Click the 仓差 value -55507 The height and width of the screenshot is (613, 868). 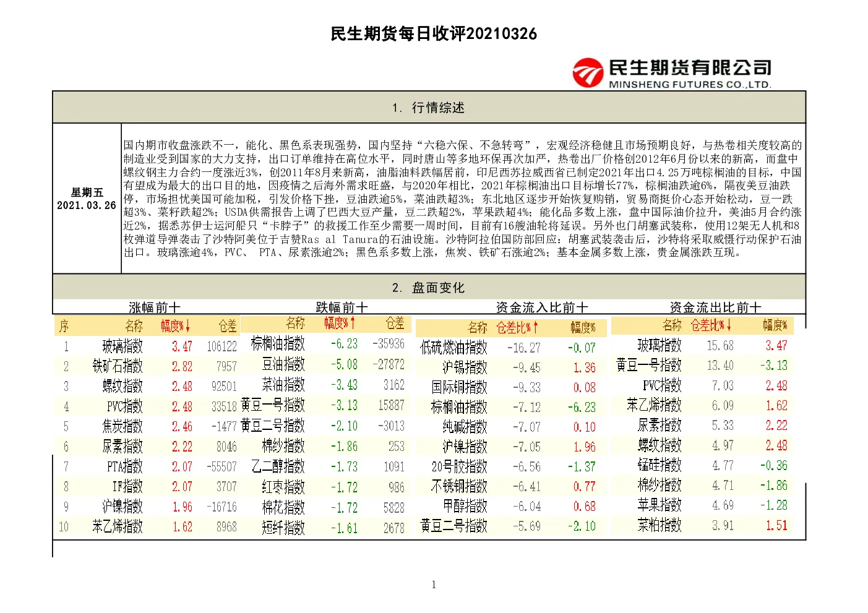click(221, 466)
